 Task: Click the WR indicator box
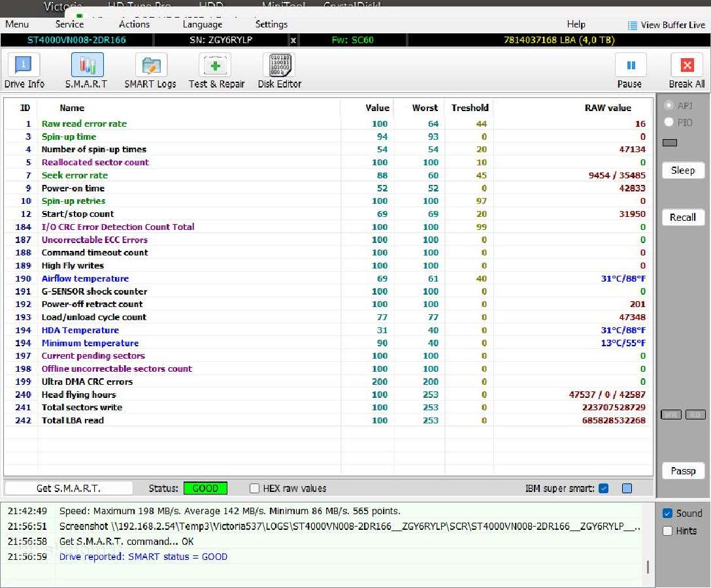click(x=671, y=414)
